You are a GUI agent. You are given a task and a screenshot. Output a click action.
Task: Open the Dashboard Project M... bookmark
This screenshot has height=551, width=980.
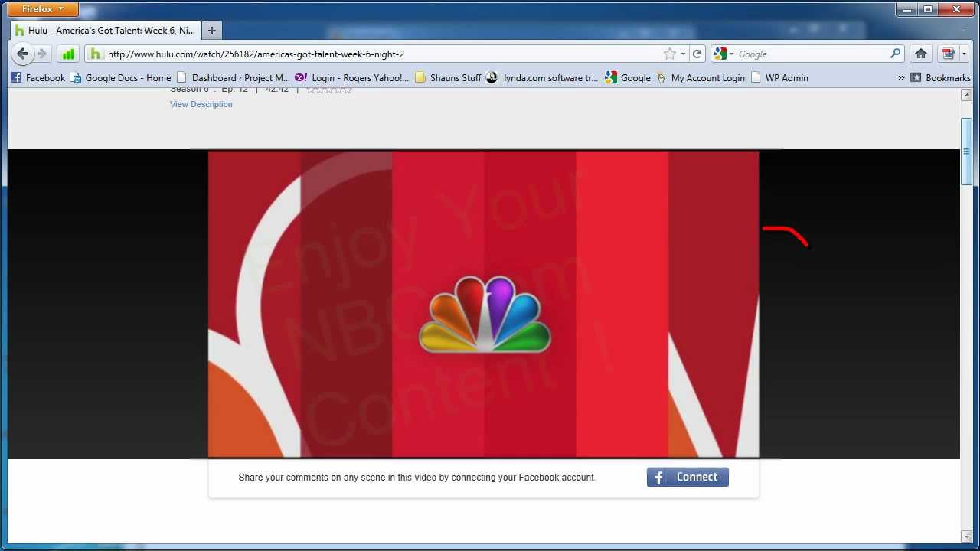234,77
